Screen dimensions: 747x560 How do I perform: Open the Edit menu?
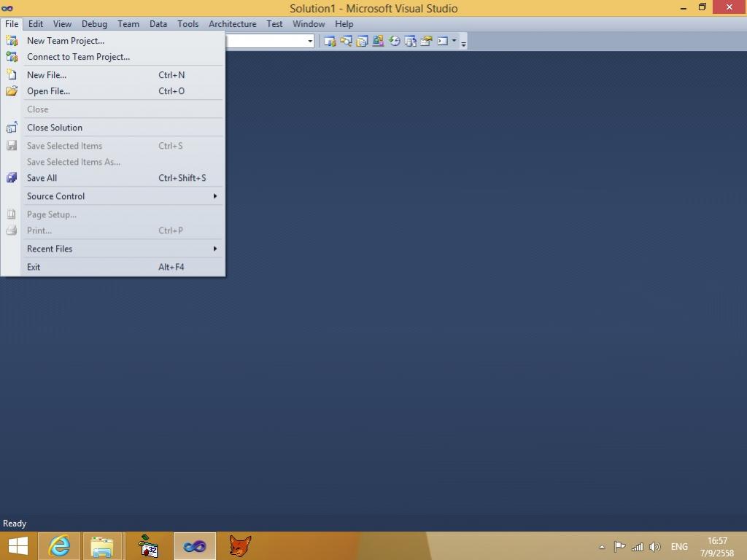(35, 24)
